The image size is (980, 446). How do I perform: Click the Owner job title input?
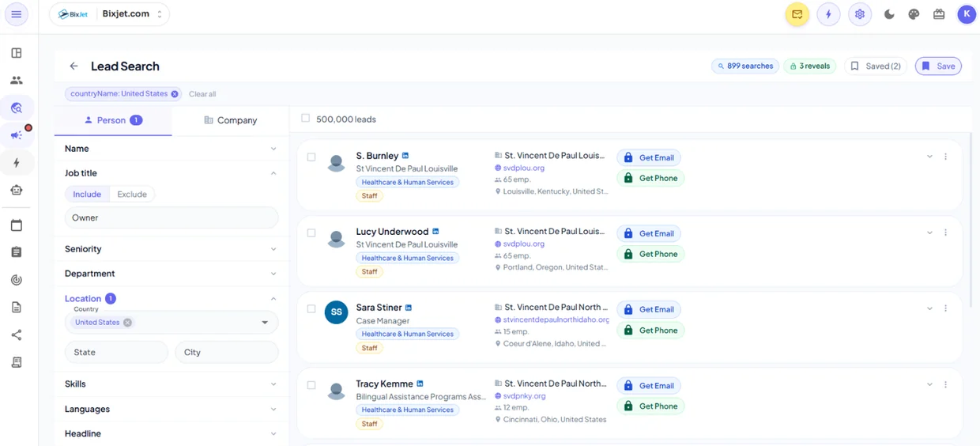click(x=171, y=217)
